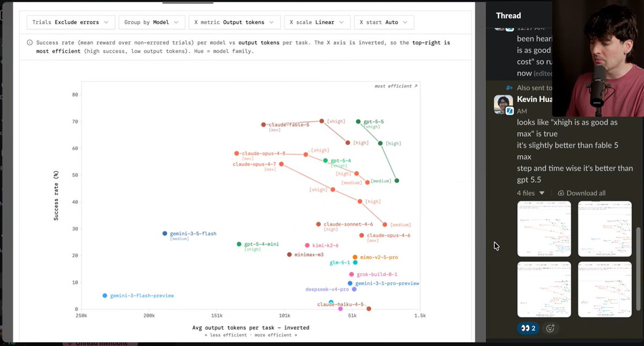The height and width of the screenshot is (346, 644).
Task: Click the claude-opus-4-8 max data point
Action: [x=237, y=153]
